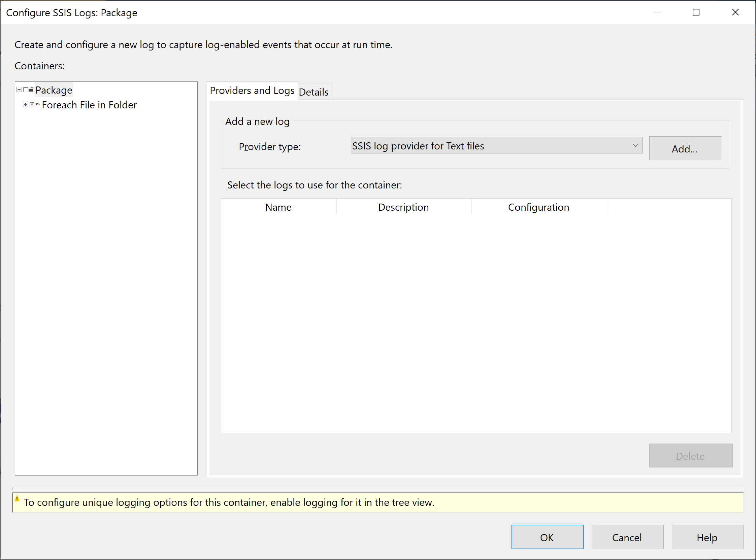756x560 pixels.
Task: Click the Configuration column header
Action: tap(538, 207)
